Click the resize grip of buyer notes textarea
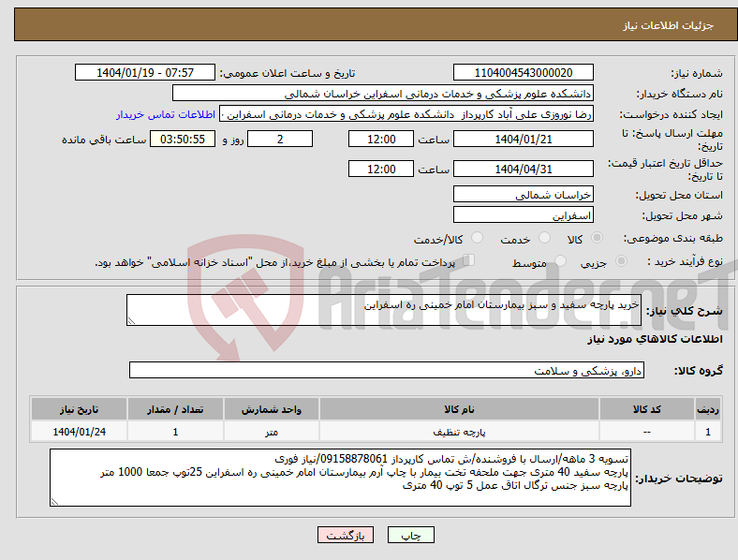The image size is (738, 560). pos(54,502)
